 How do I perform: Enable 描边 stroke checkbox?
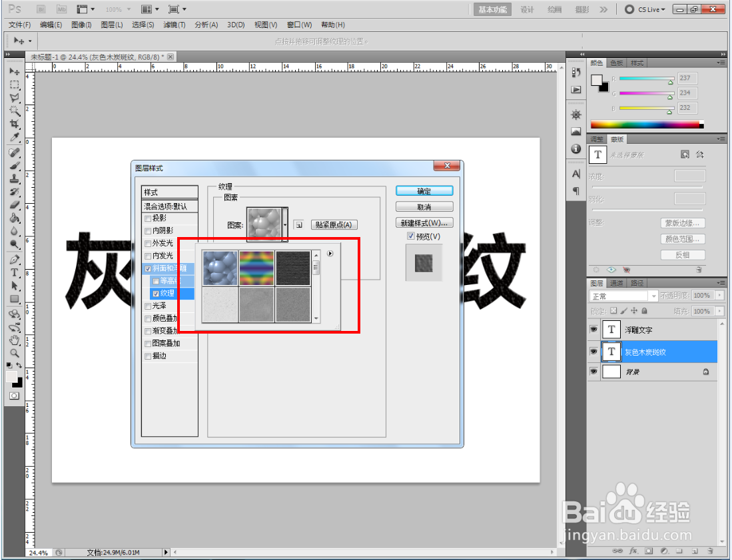(x=148, y=356)
